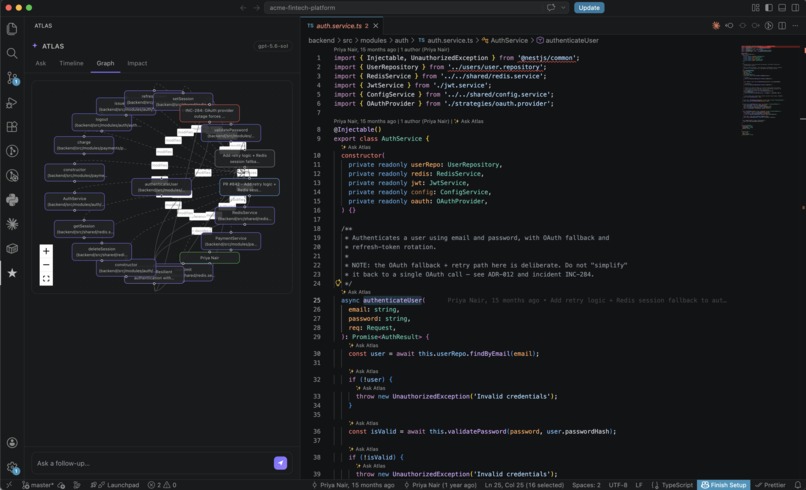Switch to the Ask tab
806x490 pixels.
[x=41, y=63]
